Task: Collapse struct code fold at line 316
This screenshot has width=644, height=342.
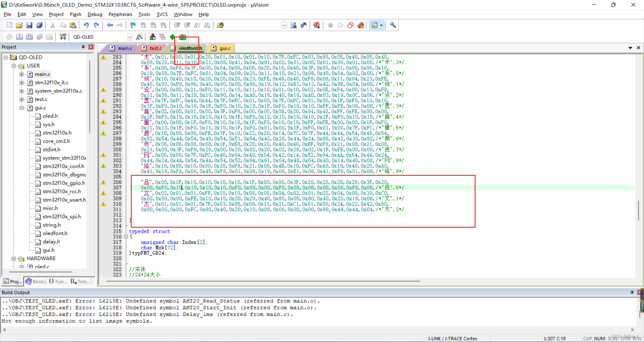Action: (126, 236)
